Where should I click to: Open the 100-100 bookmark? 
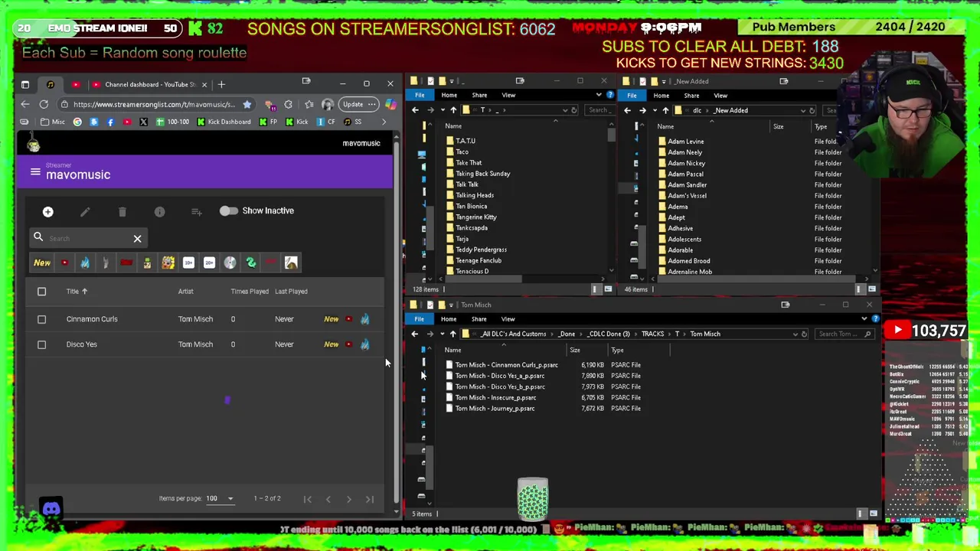(172, 122)
